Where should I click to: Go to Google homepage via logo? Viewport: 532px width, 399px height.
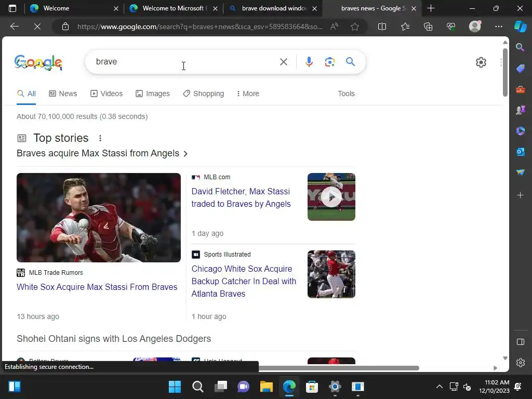(38, 62)
